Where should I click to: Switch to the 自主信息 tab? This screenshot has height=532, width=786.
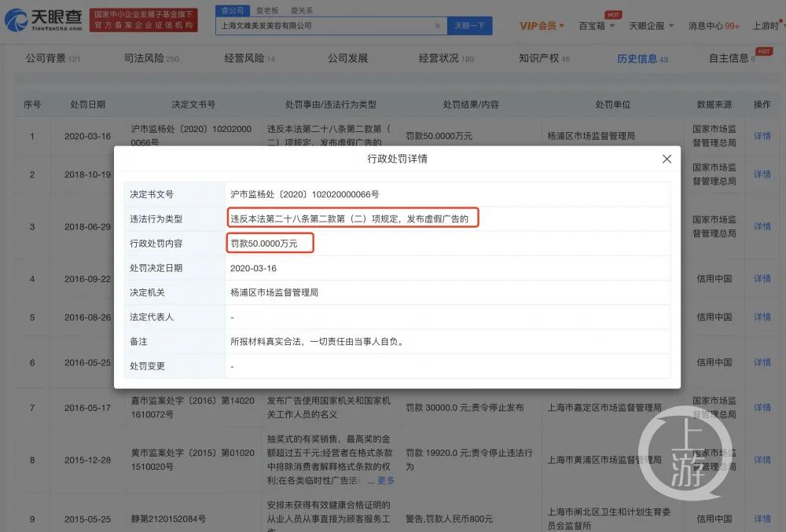tap(732, 58)
